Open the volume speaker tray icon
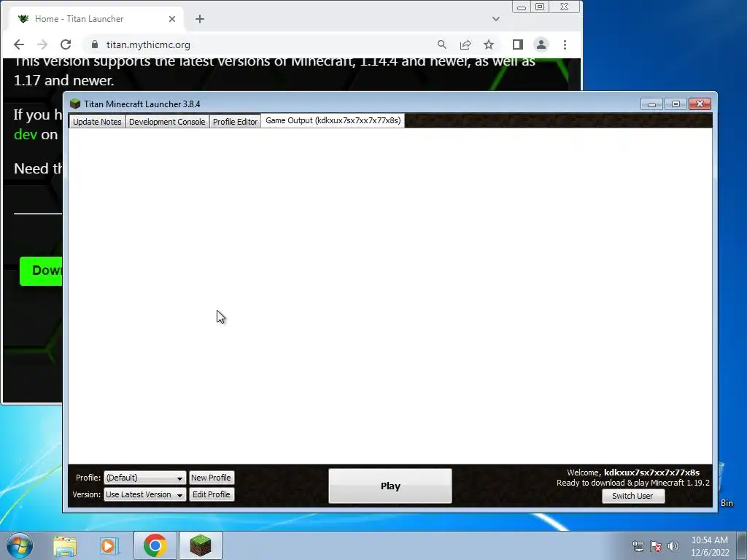This screenshot has width=747, height=560. pyautogui.click(x=673, y=546)
